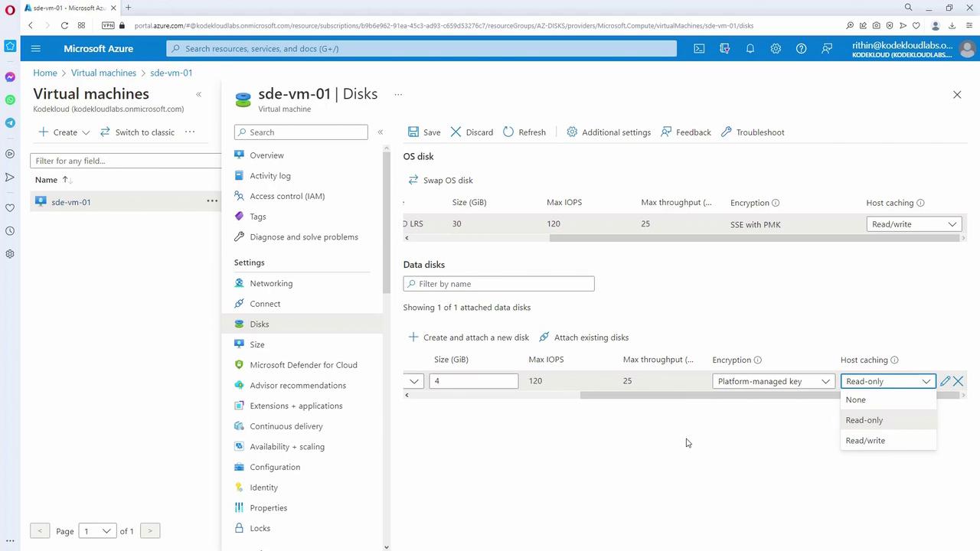Expand the OS disk Host caching dropdown
Viewport: 980px width, 551px height.
tap(914, 224)
